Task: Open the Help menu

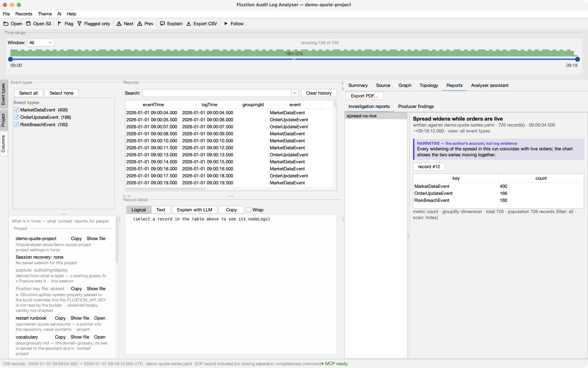Action: tap(71, 14)
